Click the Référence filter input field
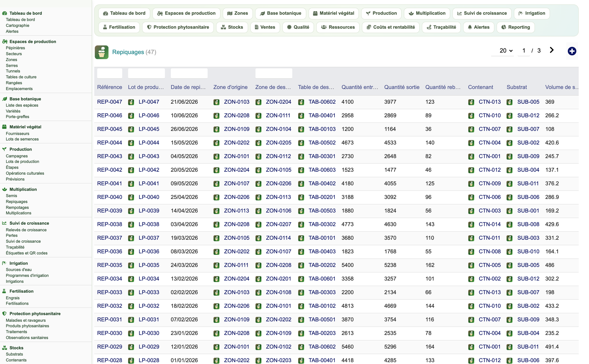 tap(110, 73)
